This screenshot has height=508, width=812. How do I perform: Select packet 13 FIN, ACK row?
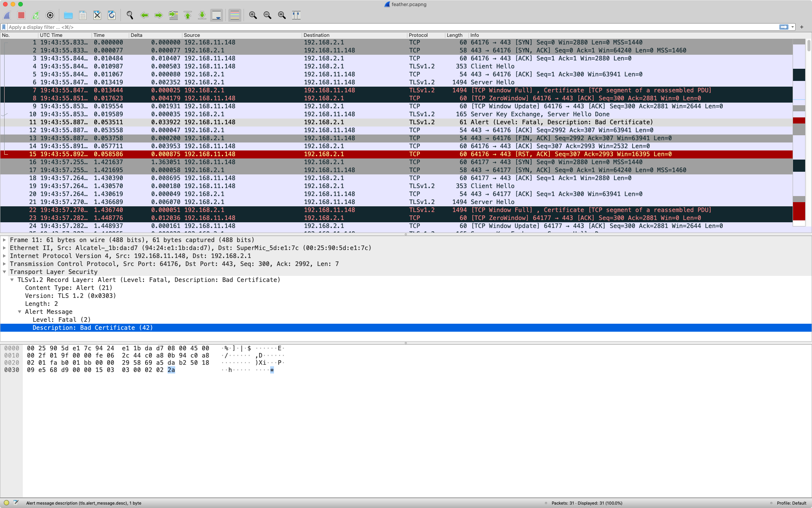coord(396,138)
